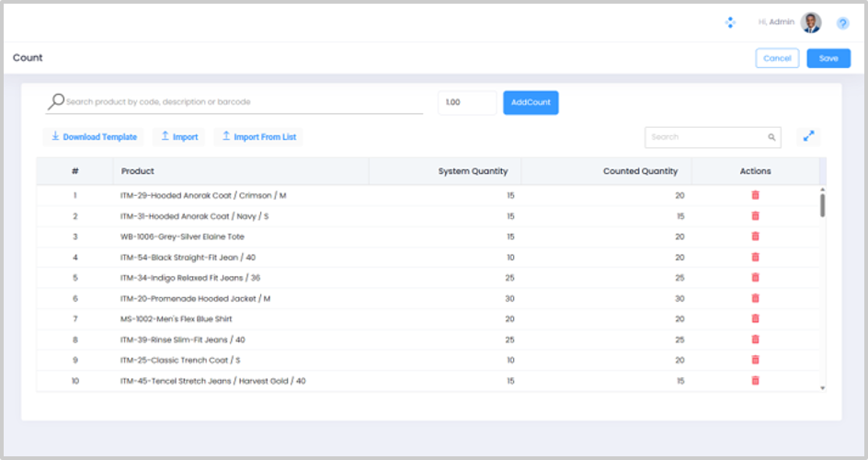Image resolution: width=868 pixels, height=460 pixels.
Task: Delete the Hooded Anorak Coat Crimson row
Action: coord(755,195)
